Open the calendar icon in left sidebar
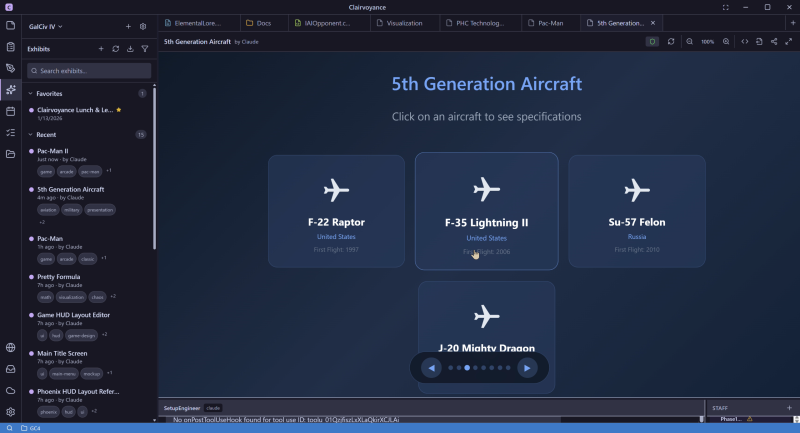 pyautogui.click(x=11, y=111)
